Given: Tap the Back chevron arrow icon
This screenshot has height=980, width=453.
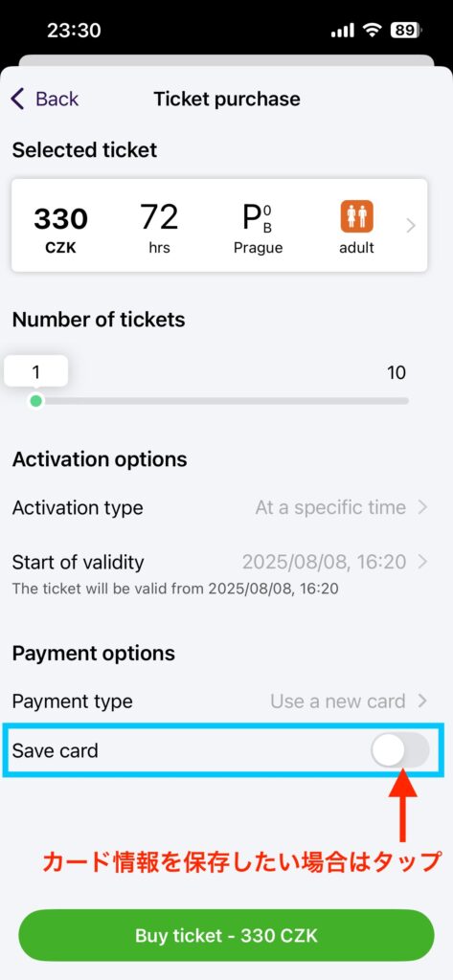Looking at the screenshot, I should [17, 99].
